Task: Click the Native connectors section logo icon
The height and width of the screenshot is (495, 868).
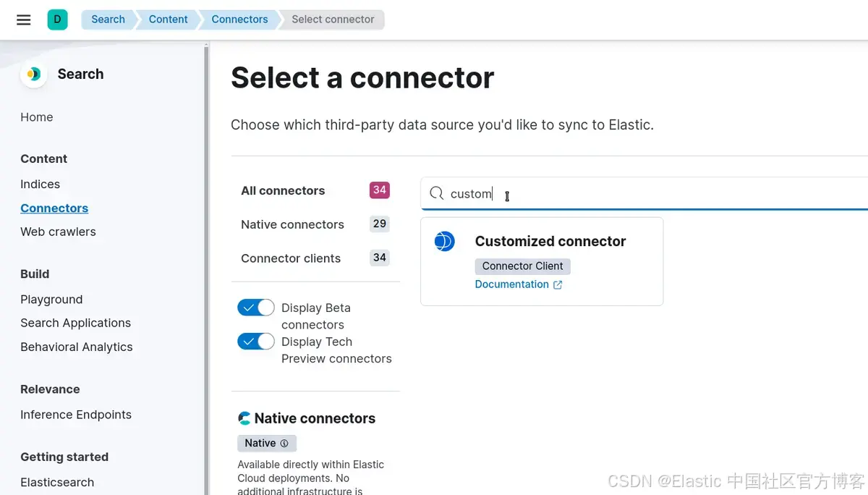Action: pyautogui.click(x=244, y=418)
